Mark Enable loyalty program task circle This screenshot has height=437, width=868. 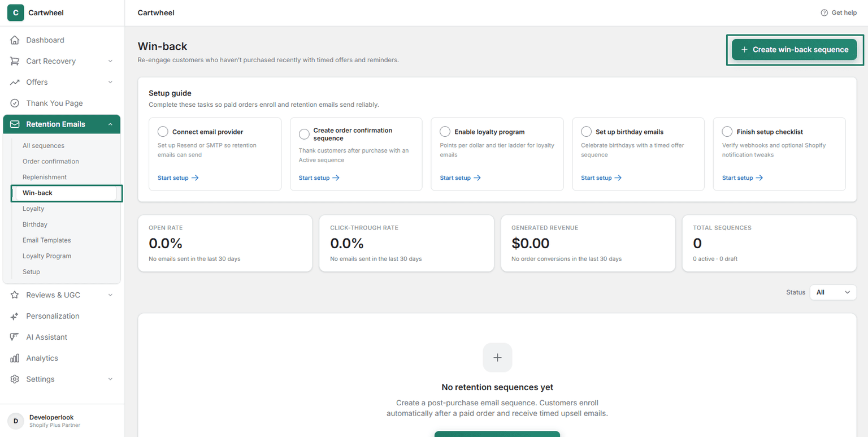tap(445, 132)
